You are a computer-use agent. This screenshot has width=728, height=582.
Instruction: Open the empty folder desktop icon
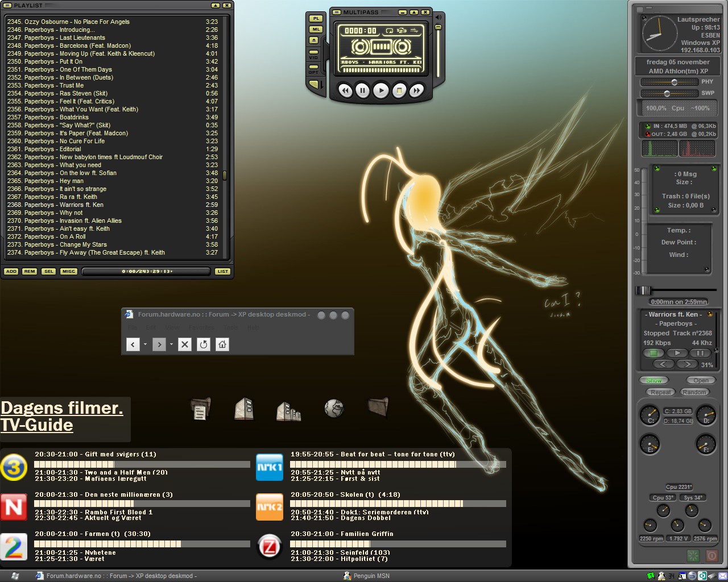(378, 408)
